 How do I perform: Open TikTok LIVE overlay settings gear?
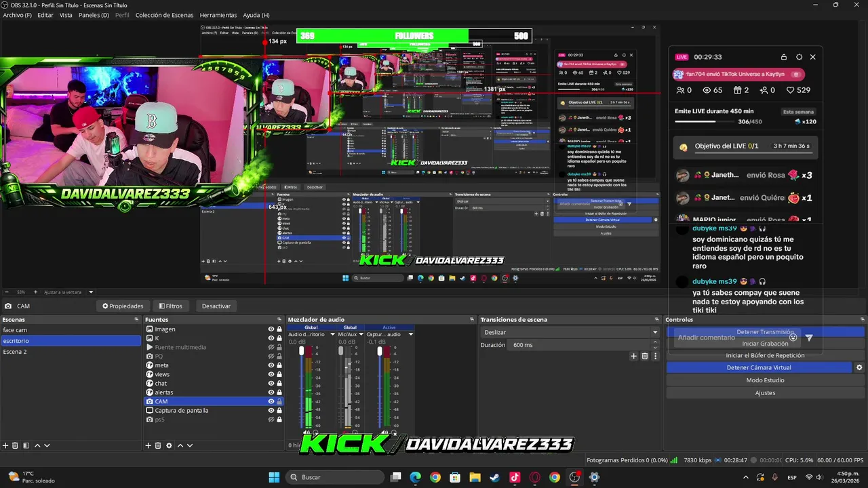799,57
